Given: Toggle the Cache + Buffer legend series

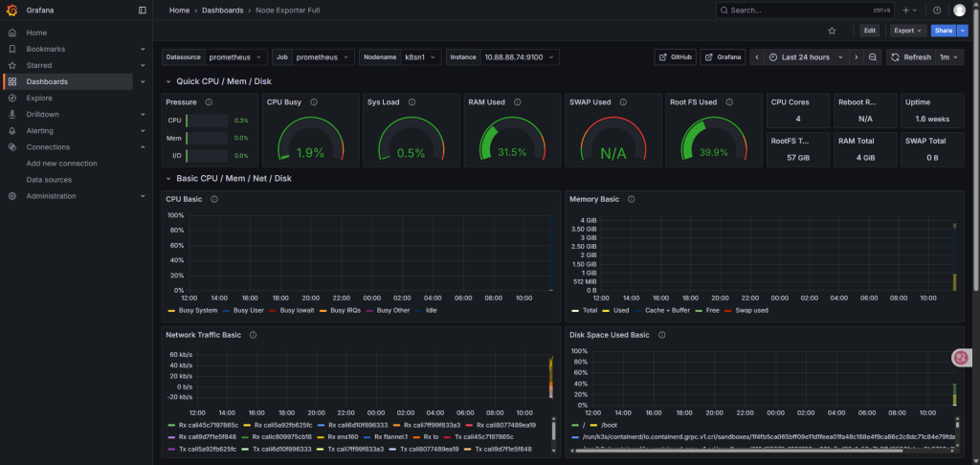Looking at the screenshot, I should click(x=665, y=310).
